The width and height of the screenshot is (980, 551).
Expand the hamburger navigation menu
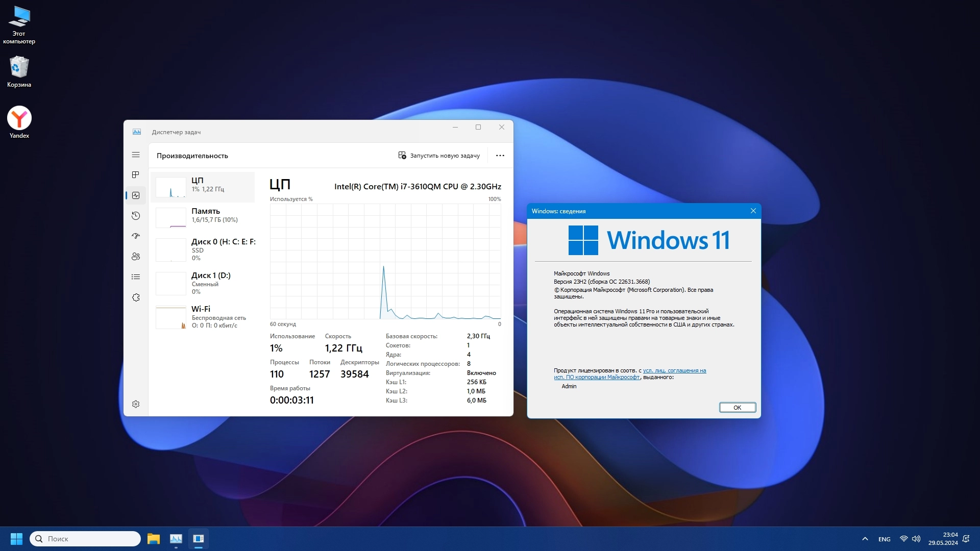point(136,155)
